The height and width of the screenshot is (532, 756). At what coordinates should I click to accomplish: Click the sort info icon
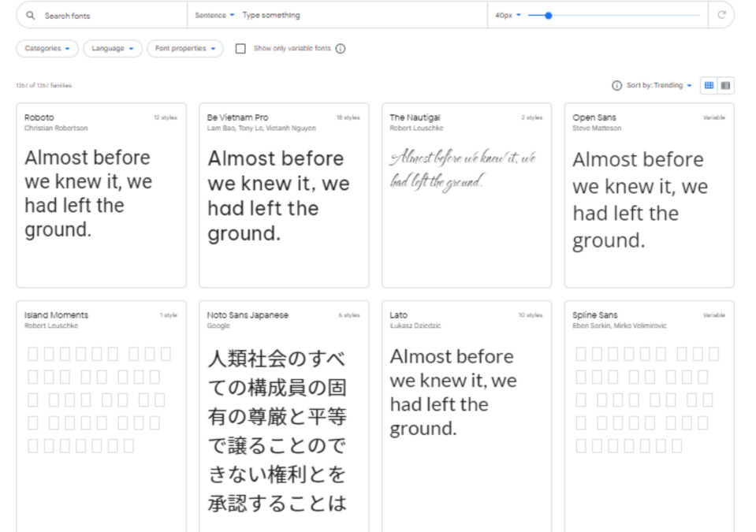pyautogui.click(x=616, y=86)
